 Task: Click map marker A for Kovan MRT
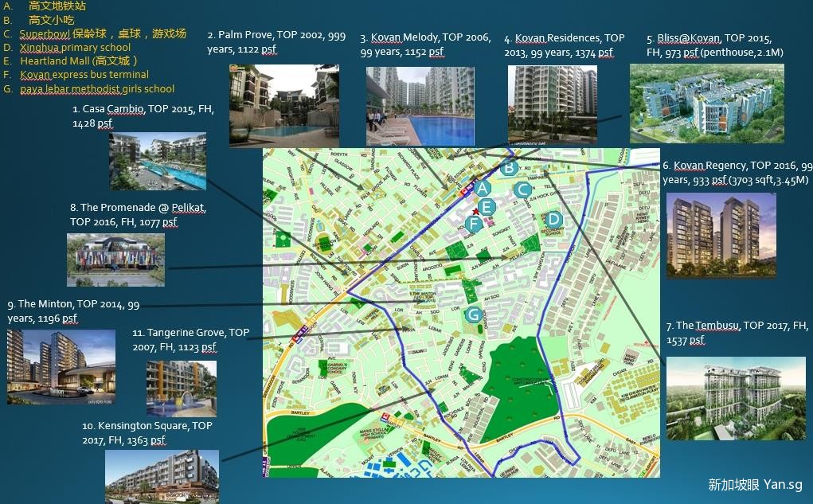pyautogui.click(x=482, y=188)
